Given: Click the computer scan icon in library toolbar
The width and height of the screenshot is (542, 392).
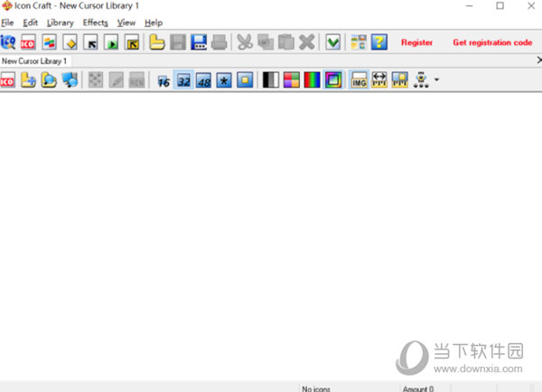Looking at the screenshot, I should (x=70, y=79).
